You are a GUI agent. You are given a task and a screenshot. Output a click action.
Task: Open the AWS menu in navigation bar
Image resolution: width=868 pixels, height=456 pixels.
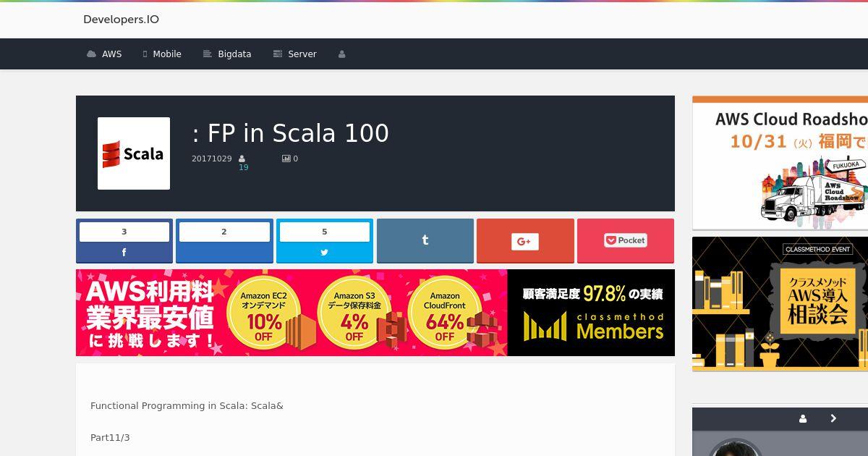click(x=104, y=54)
